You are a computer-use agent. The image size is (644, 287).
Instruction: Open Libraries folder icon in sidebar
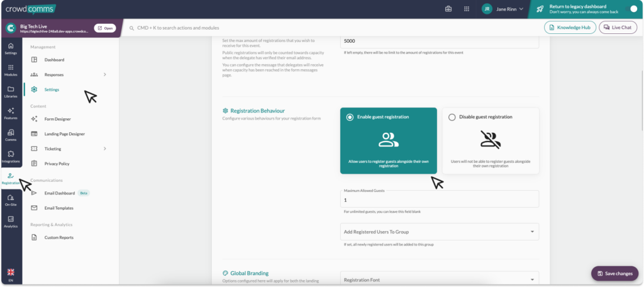point(11,91)
